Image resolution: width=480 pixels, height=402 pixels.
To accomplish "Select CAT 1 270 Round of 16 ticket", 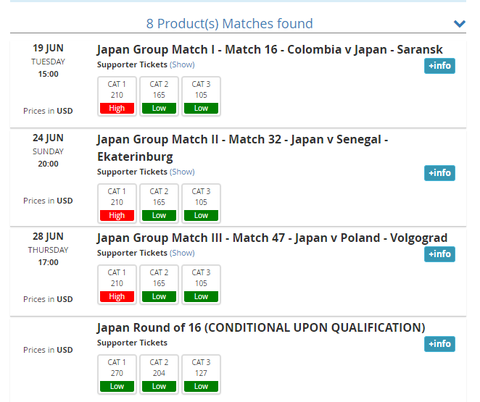I will 117,374.
